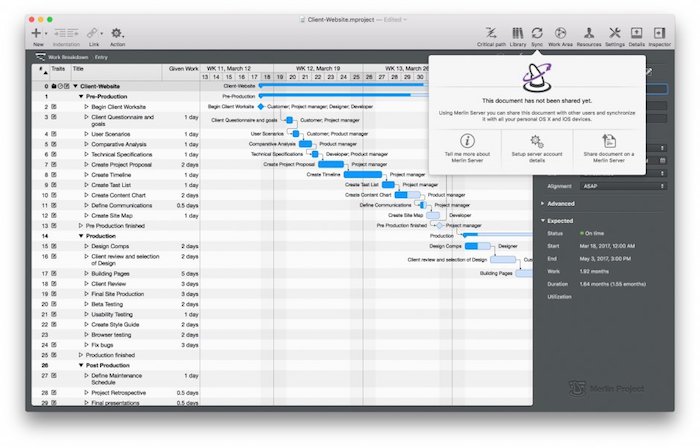Image resolution: width=700 pixels, height=448 pixels.
Task: Collapse the Production group
Action: tap(81, 236)
